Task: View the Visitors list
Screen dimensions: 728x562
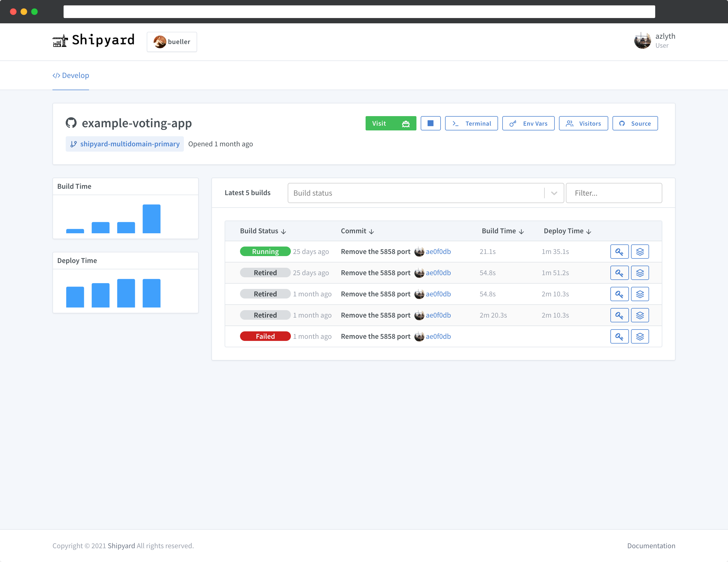Action: click(583, 124)
